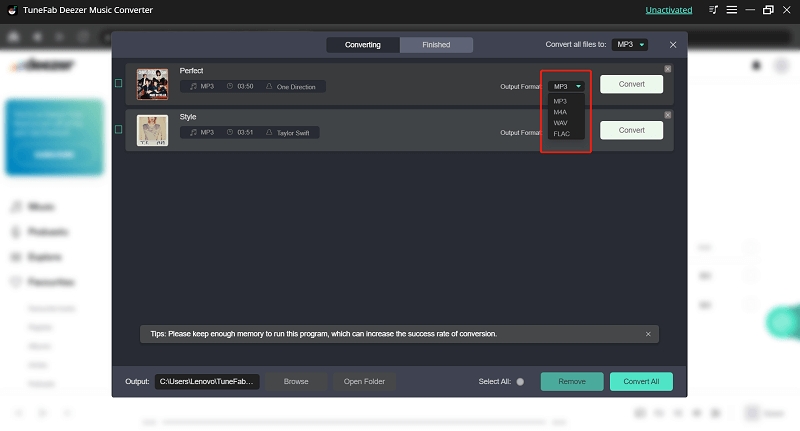Switch to the Converting tab
This screenshot has height=431, width=800.
[x=363, y=45]
